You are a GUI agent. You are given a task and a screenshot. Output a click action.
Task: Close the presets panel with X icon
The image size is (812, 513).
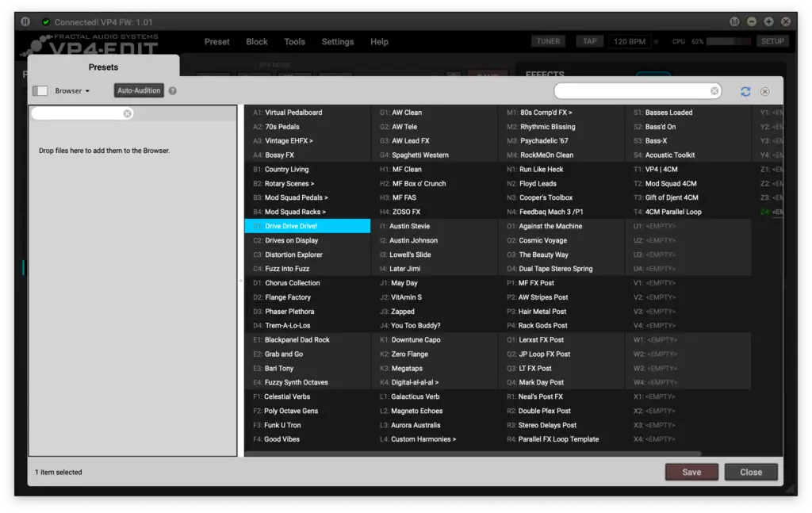click(765, 91)
